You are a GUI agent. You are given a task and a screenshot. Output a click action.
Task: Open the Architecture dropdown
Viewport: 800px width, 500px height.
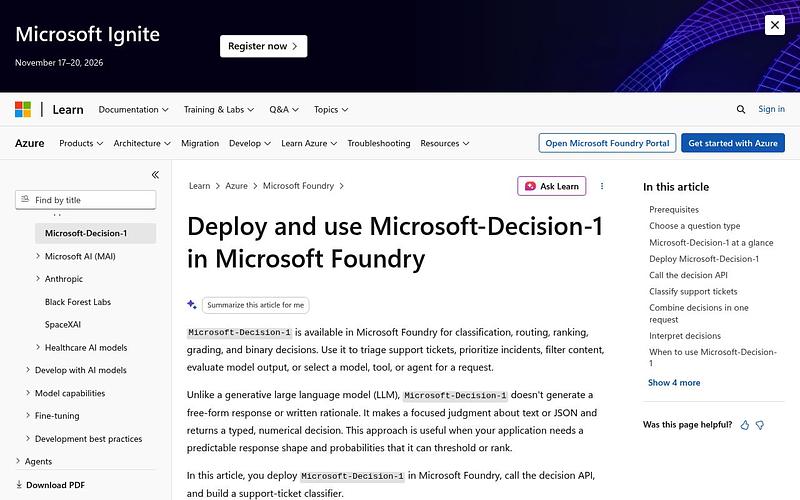coord(142,143)
